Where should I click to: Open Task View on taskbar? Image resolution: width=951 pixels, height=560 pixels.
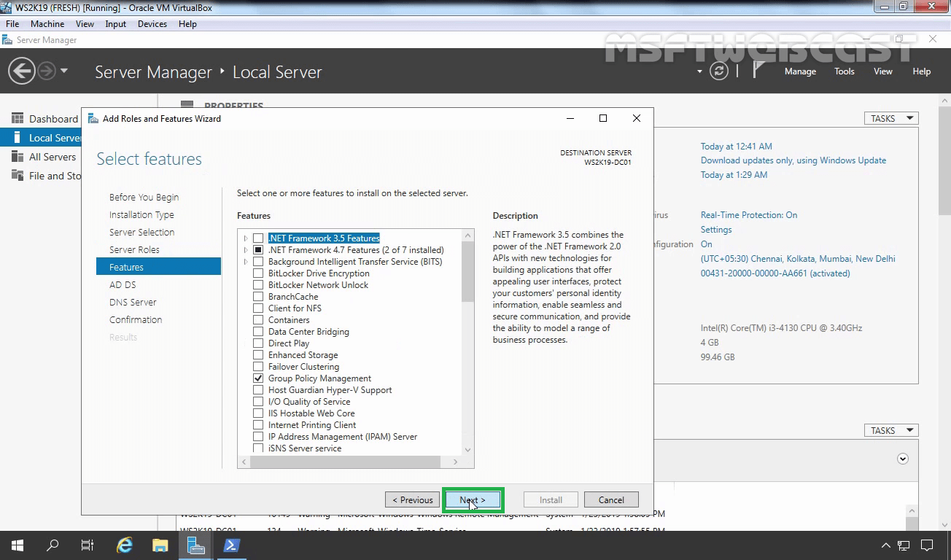click(88, 545)
